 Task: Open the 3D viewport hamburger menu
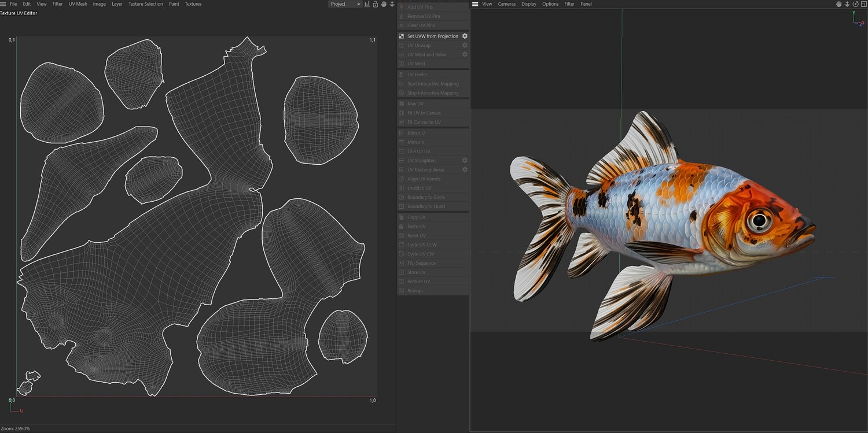click(475, 4)
